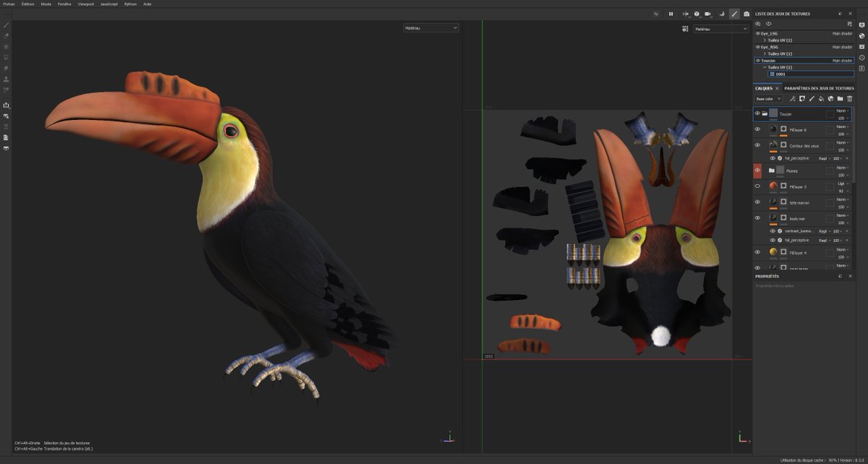Hide the body noir layer

click(x=757, y=218)
